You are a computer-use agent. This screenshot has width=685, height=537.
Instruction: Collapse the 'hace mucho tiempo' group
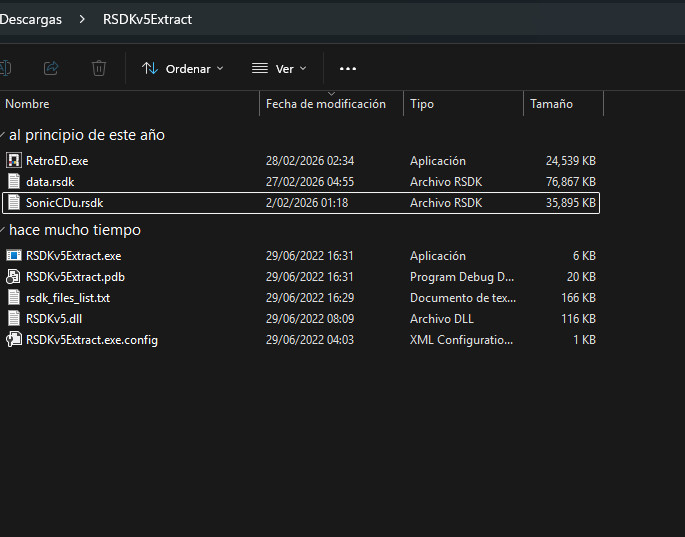tap(2, 230)
